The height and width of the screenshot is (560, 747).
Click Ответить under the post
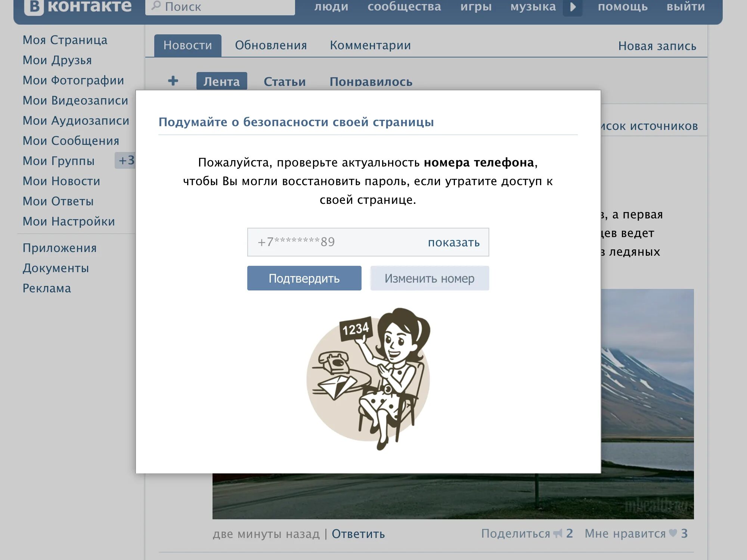[358, 534]
